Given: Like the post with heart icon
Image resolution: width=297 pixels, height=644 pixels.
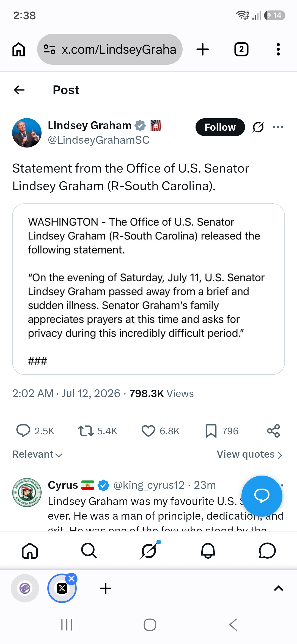Looking at the screenshot, I should 148,431.
